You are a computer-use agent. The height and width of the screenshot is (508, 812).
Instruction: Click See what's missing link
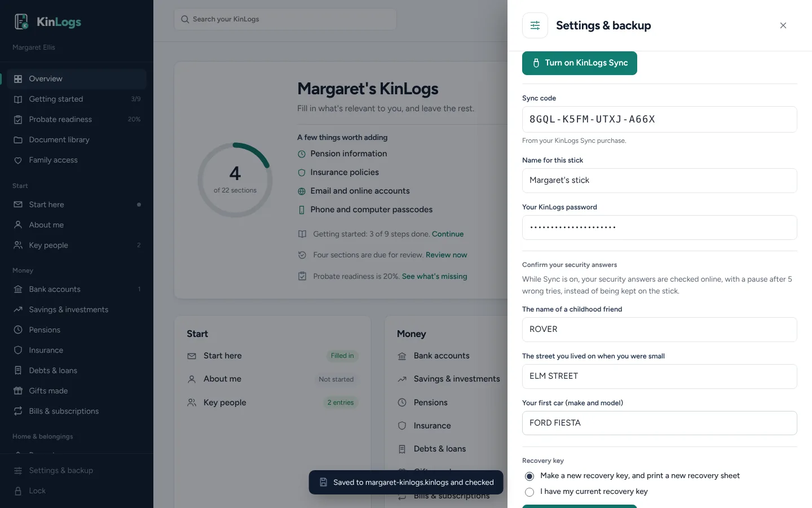click(434, 277)
